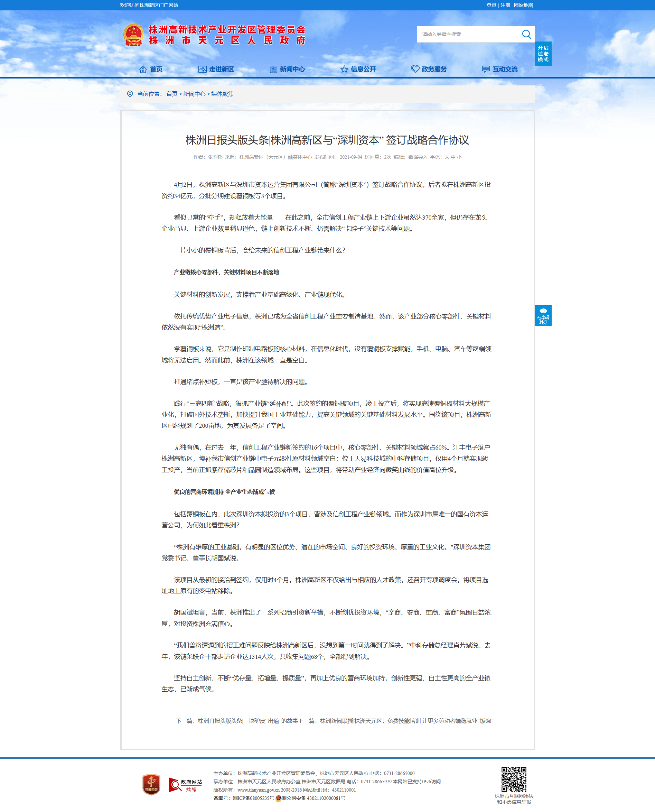
Task: Enable 开启适老模式 on the right side
Action: [543, 54]
